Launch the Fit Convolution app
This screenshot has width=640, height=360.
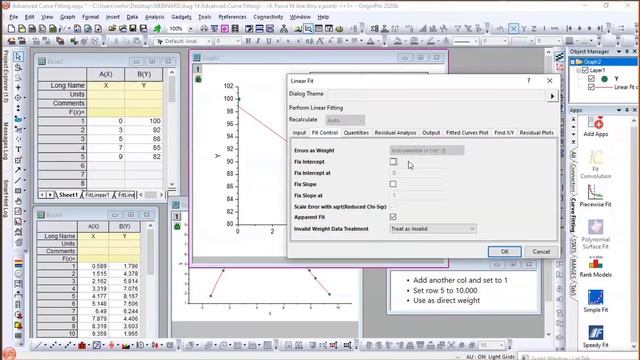[596, 164]
